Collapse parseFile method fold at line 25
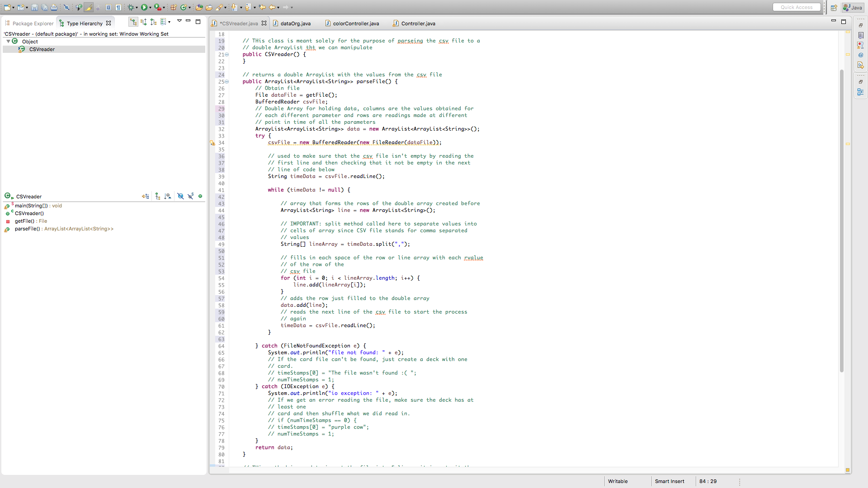868x488 pixels. 227,82
